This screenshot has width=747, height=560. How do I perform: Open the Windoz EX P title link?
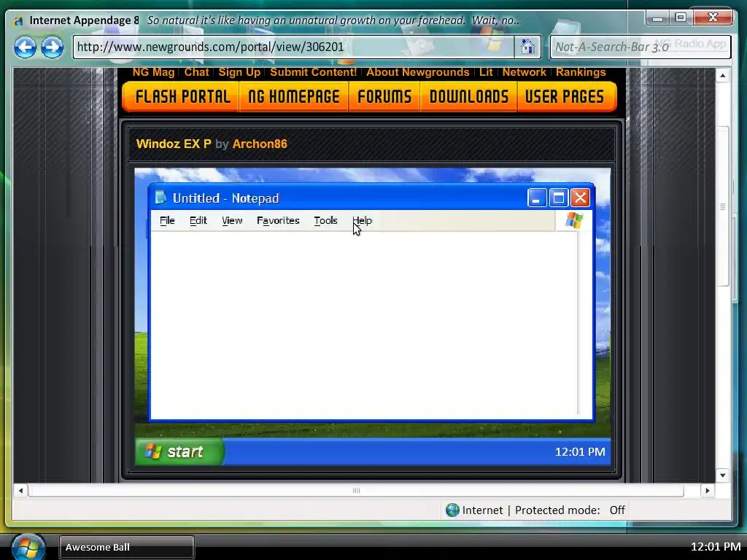[x=174, y=144]
